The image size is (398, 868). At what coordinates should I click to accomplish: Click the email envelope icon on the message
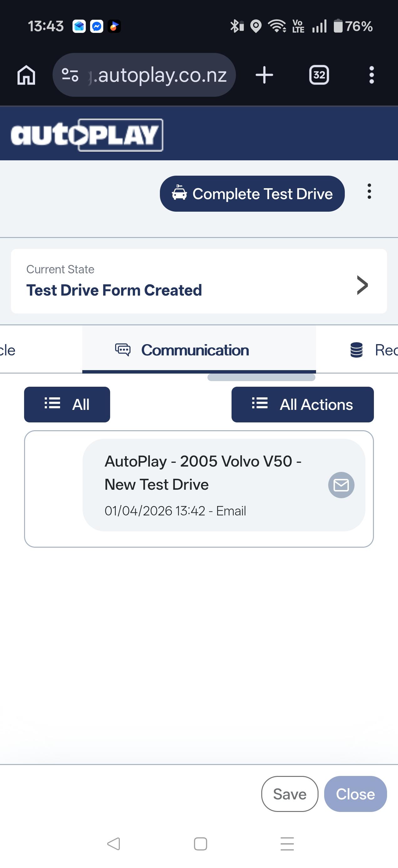(x=341, y=485)
